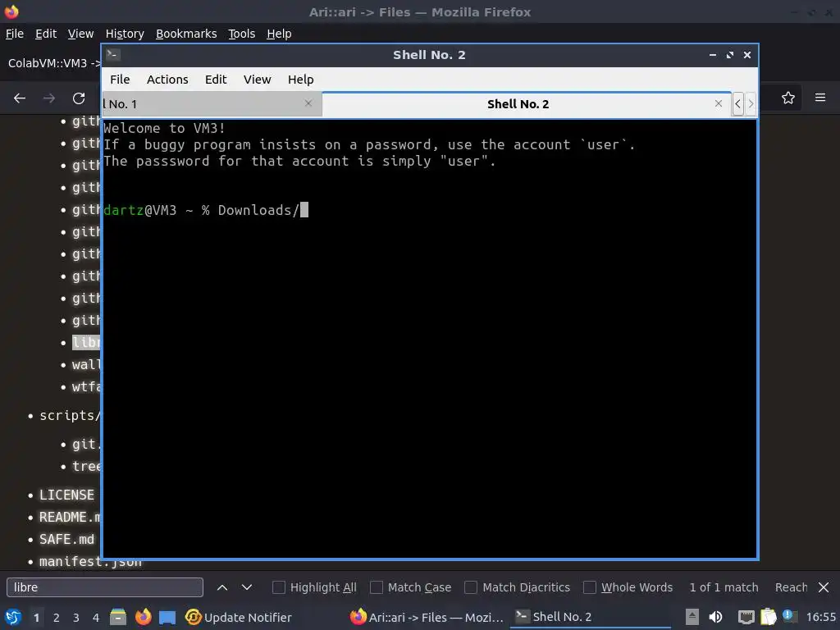Click the terminal prompt line with Downloads/

206,210
